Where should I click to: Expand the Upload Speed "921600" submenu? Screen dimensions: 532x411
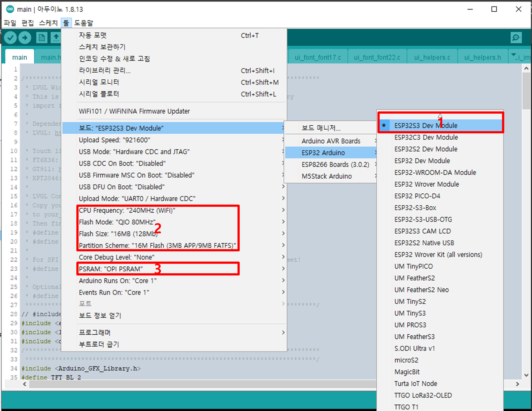pyautogui.click(x=174, y=140)
